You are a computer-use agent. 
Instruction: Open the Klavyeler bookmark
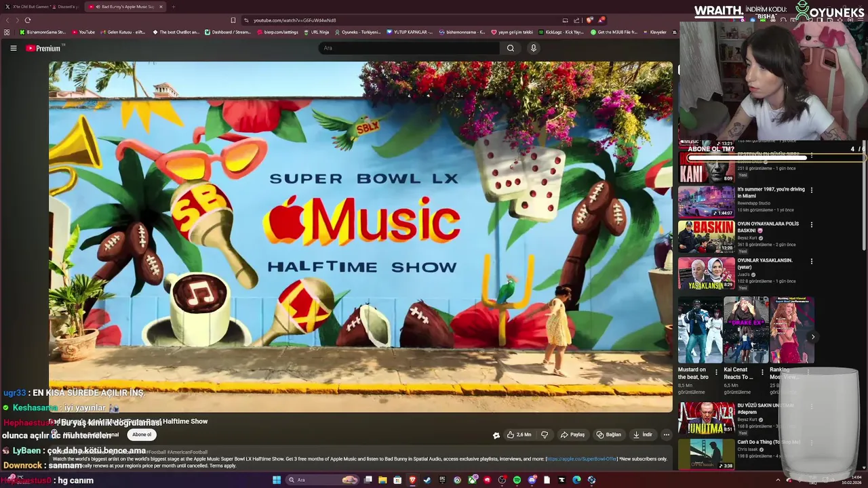[x=654, y=32]
